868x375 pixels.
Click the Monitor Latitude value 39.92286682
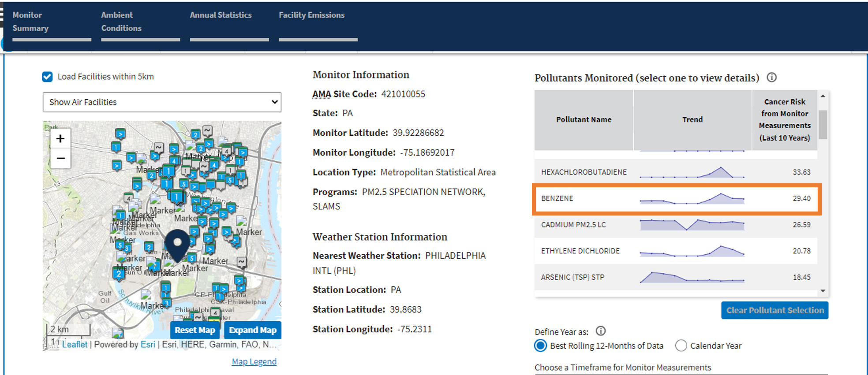[x=418, y=133]
